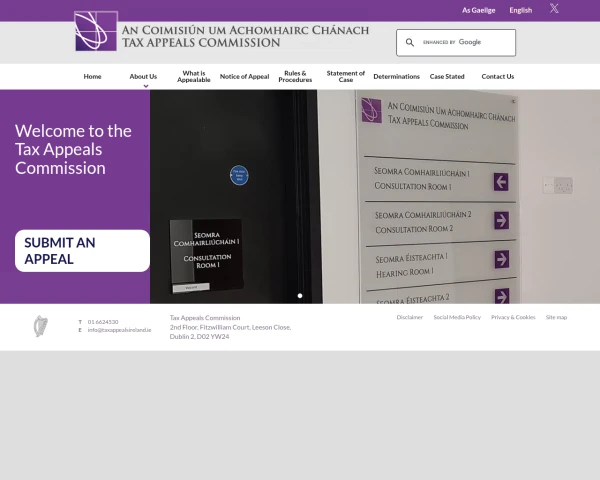Open the What is Appealable page

(194, 76)
